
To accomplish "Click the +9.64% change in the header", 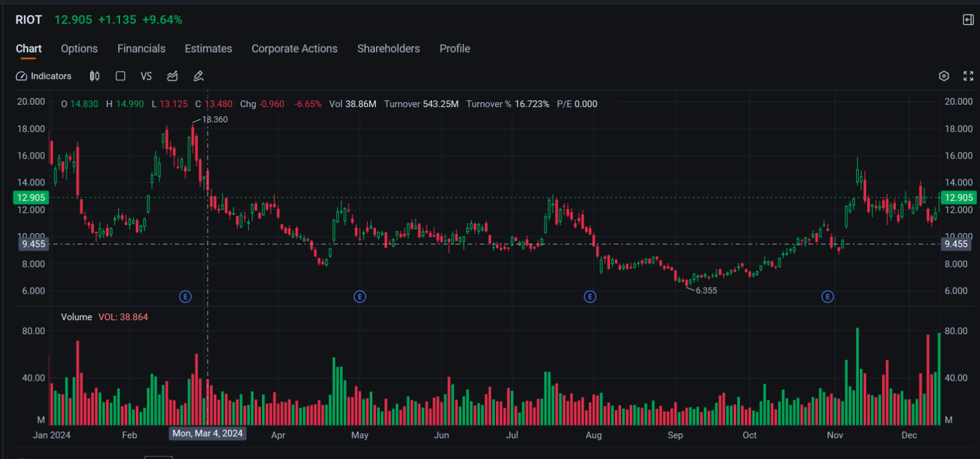I will (162, 20).
